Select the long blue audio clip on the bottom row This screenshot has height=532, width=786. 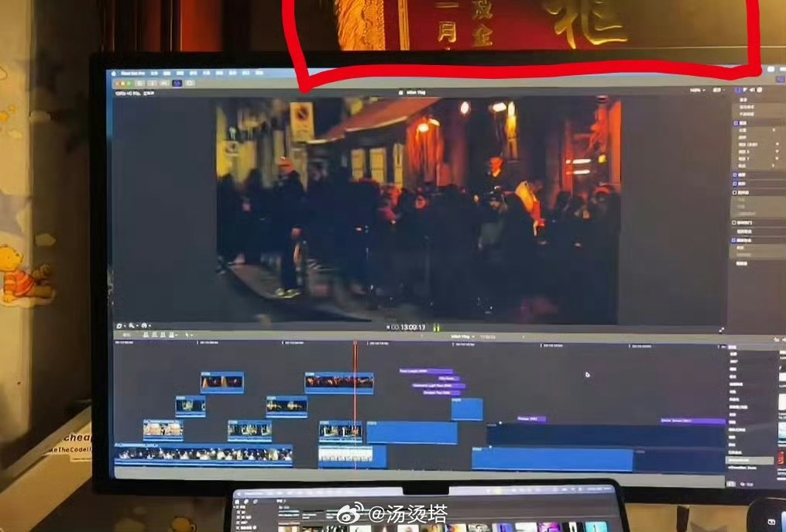click(x=552, y=458)
